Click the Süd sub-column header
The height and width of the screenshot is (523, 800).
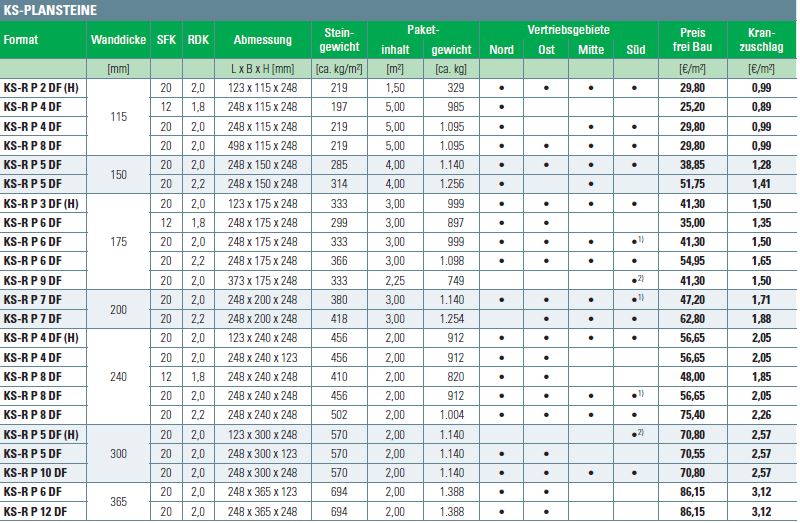pos(635,50)
